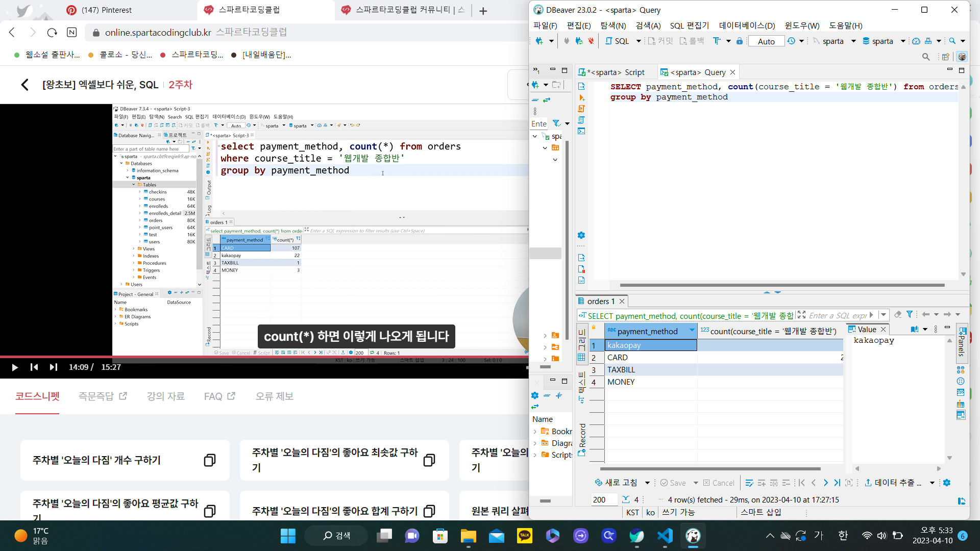This screenshot has height=551, width=980.
Task: Click the explain execution plan icon
Action: click(581, 120)
